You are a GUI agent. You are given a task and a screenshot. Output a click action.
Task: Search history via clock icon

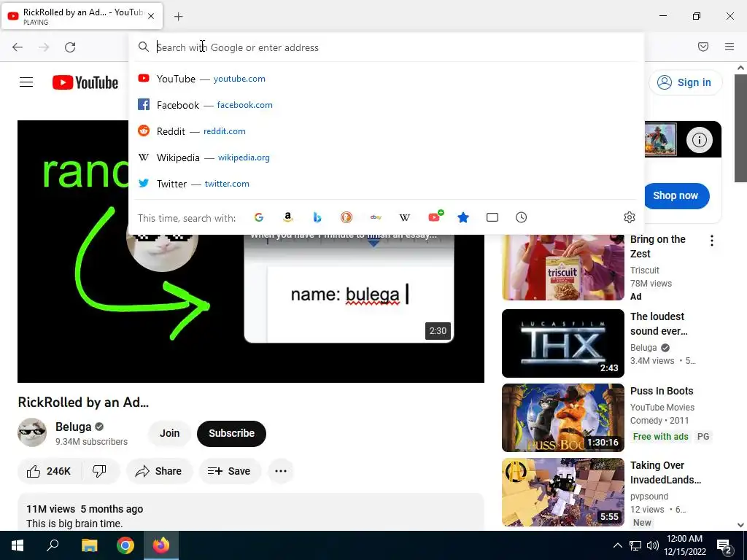click(x=521, y=217)
